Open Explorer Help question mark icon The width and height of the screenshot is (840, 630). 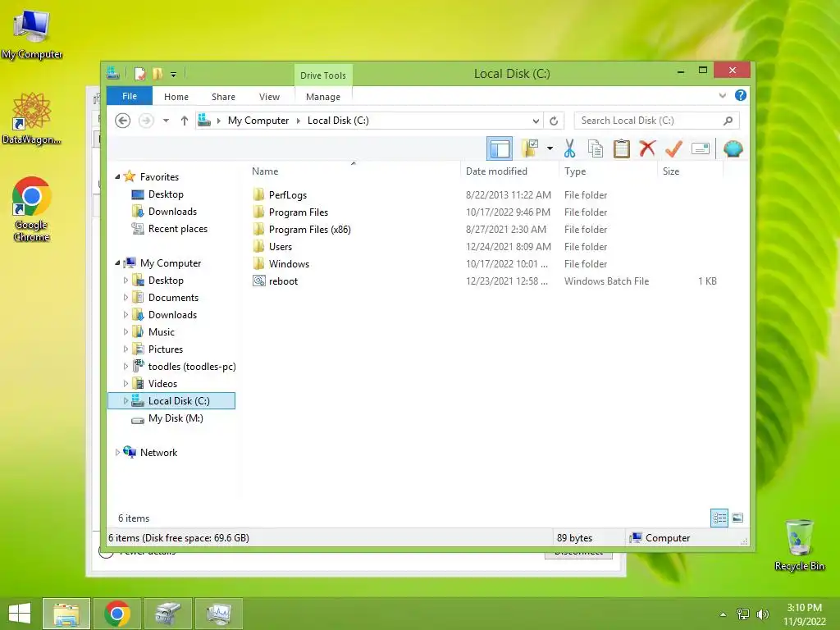pos(741,95)
